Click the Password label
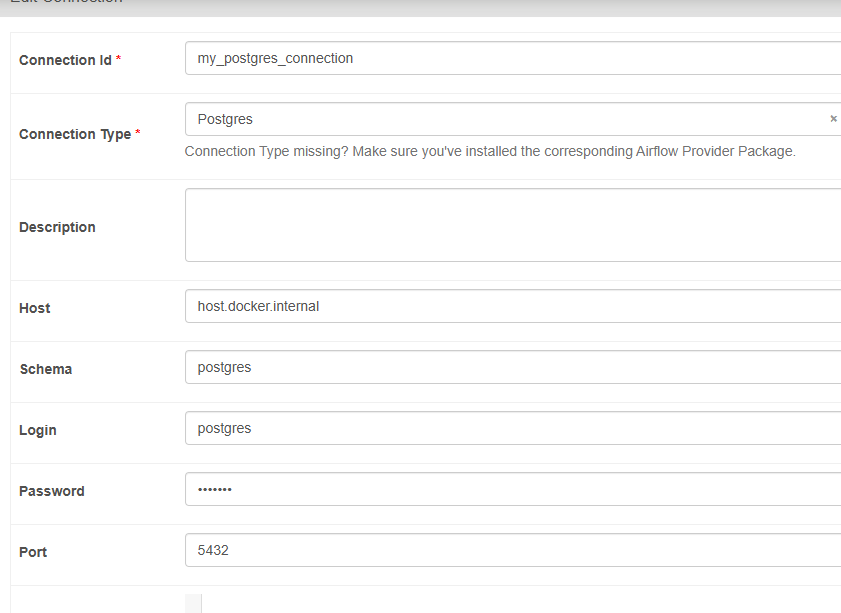 (x=52, y=491)
